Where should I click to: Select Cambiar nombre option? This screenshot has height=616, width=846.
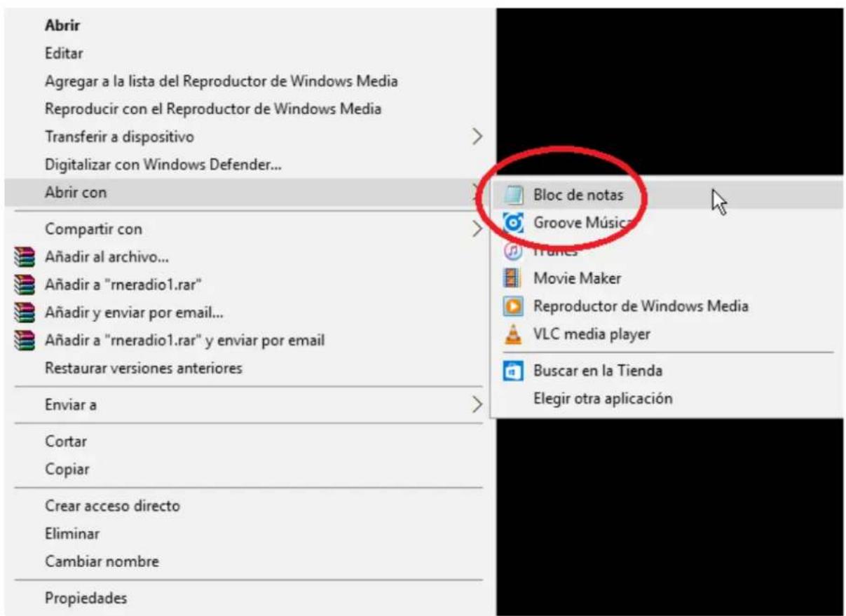(102, 561)
